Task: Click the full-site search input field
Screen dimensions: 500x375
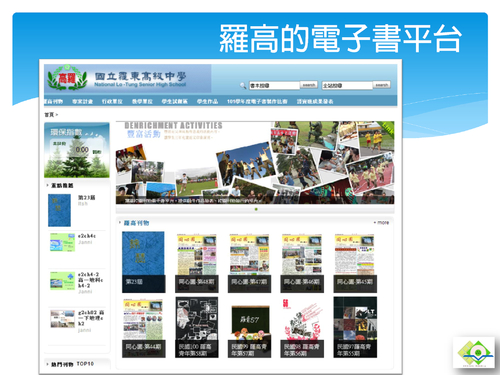Action: [x=347, y=85]
